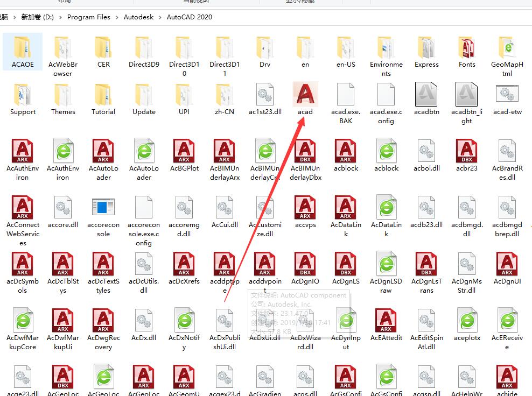Image resolution: width=532 pixels, height=396 pixels.
Task: Expand the chevron after Autodesk in breadcrumb
Action: click(160, 17)
